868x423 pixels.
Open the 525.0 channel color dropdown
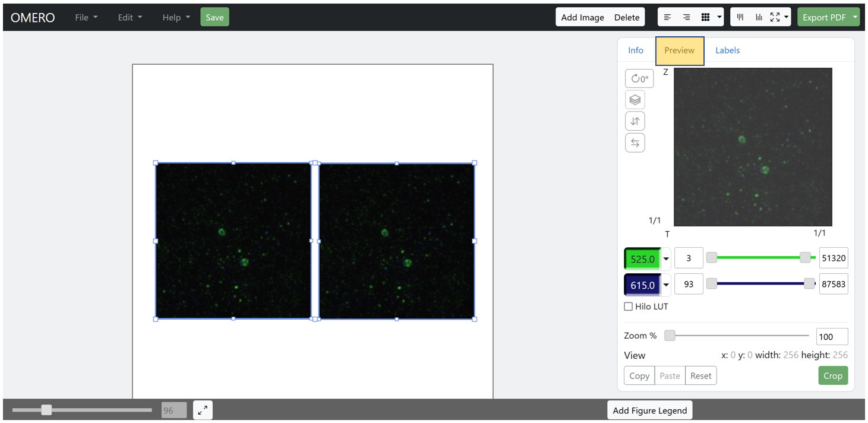[x=667, y=259]
